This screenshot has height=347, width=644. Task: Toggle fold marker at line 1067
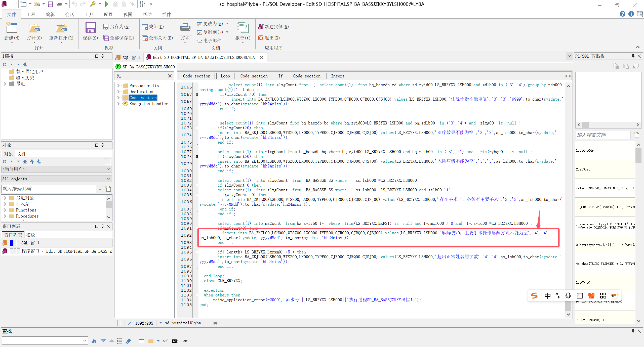point(197,95)
